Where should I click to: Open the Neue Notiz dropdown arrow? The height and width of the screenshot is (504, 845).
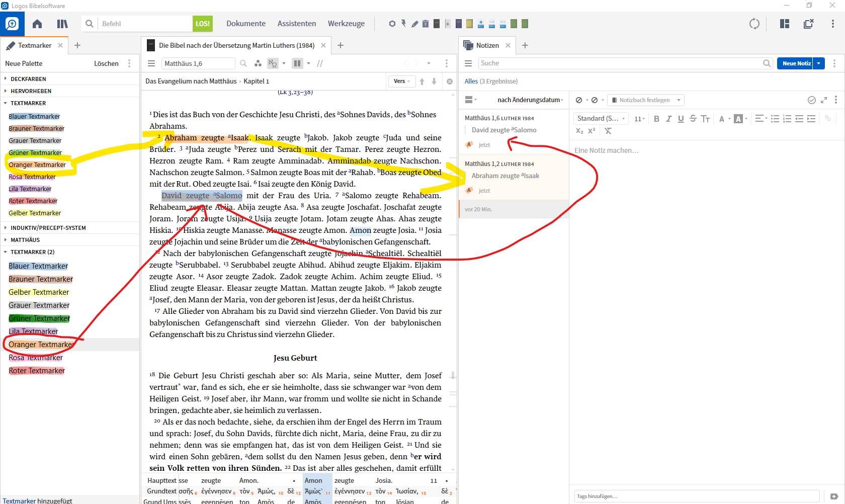coord(819,63)
